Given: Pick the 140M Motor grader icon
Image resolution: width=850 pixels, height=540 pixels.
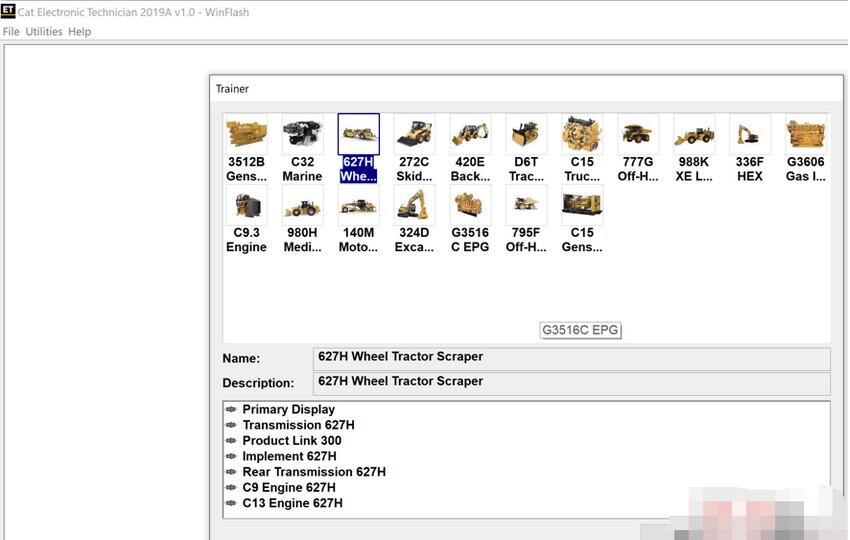Looking at the screenshot, I should tap(358, 205).
